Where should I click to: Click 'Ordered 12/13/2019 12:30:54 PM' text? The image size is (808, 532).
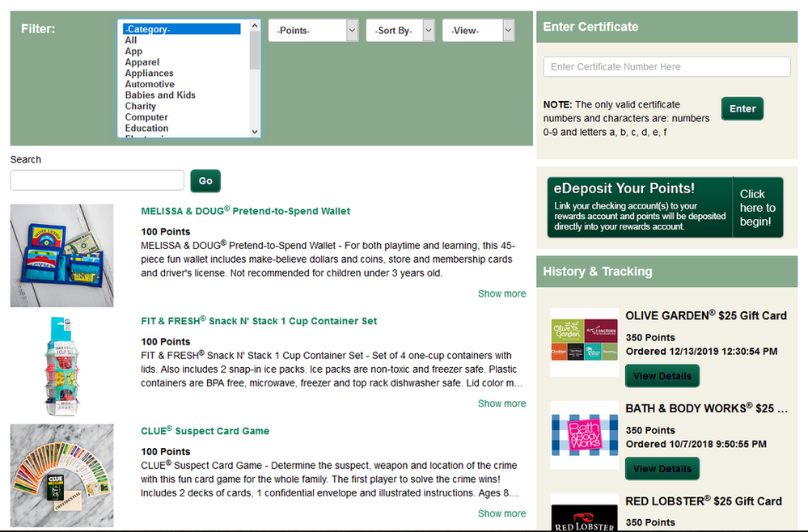pyautogui.click(x=702, y=351)
